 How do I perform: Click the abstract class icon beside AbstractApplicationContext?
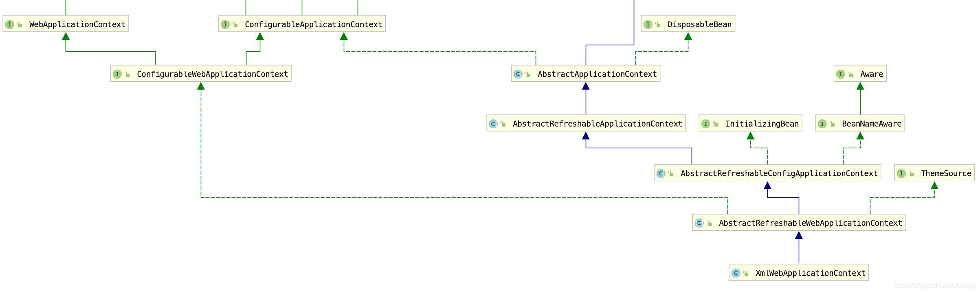tap(518, 74)
